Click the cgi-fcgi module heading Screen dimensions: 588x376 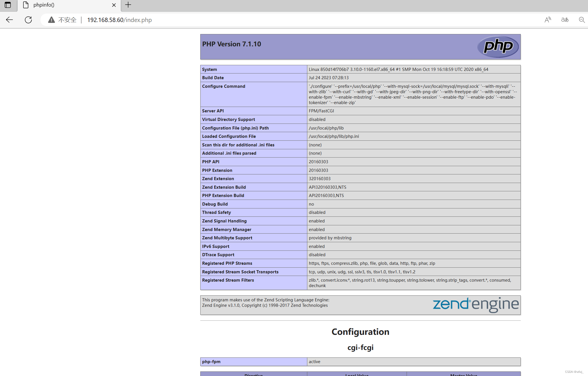[x=360, y=347]
